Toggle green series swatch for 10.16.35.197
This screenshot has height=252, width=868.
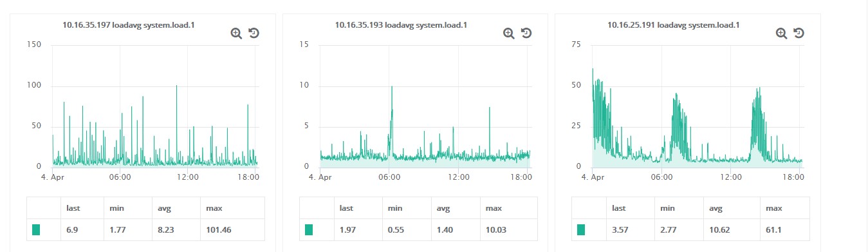[x=36, y=229]
